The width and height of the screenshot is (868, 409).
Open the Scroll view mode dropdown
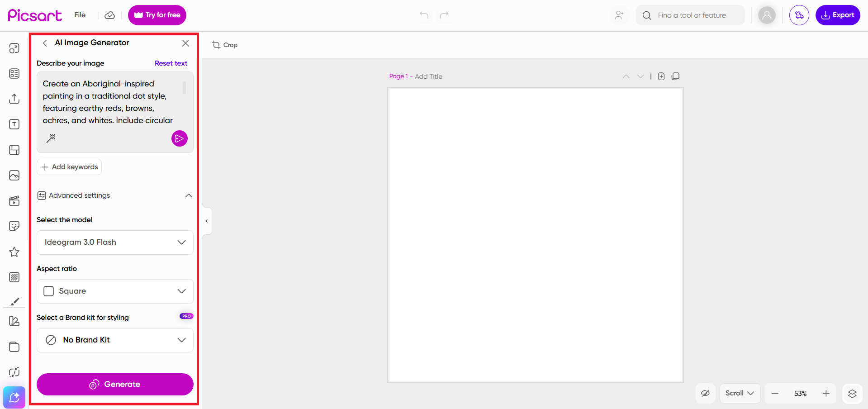(x=740, y=393)
